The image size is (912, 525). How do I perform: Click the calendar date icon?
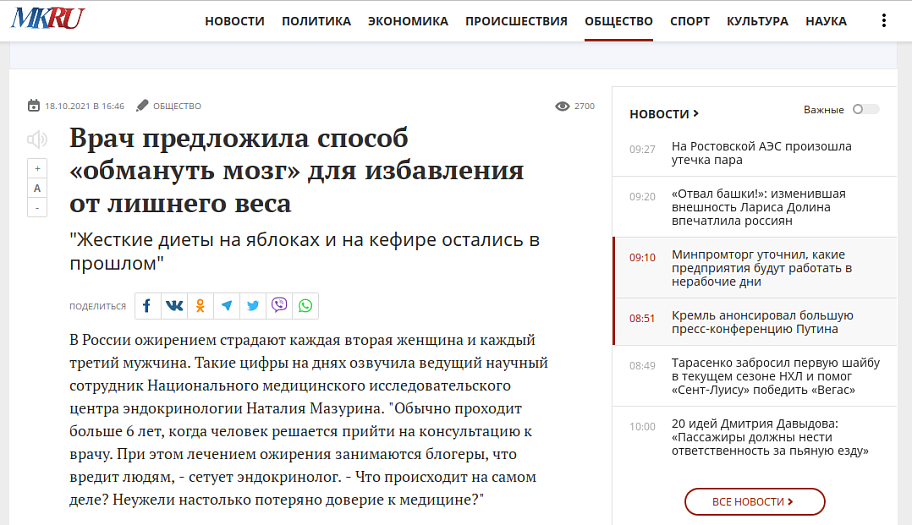click(34, 106)
